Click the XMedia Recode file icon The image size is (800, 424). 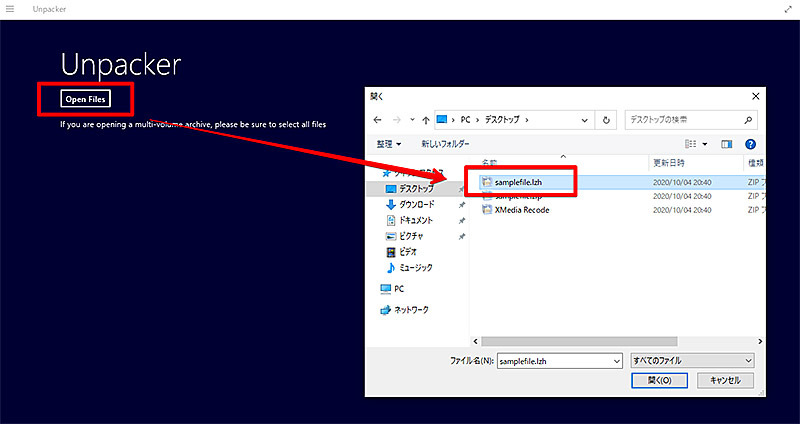(487, 210)
